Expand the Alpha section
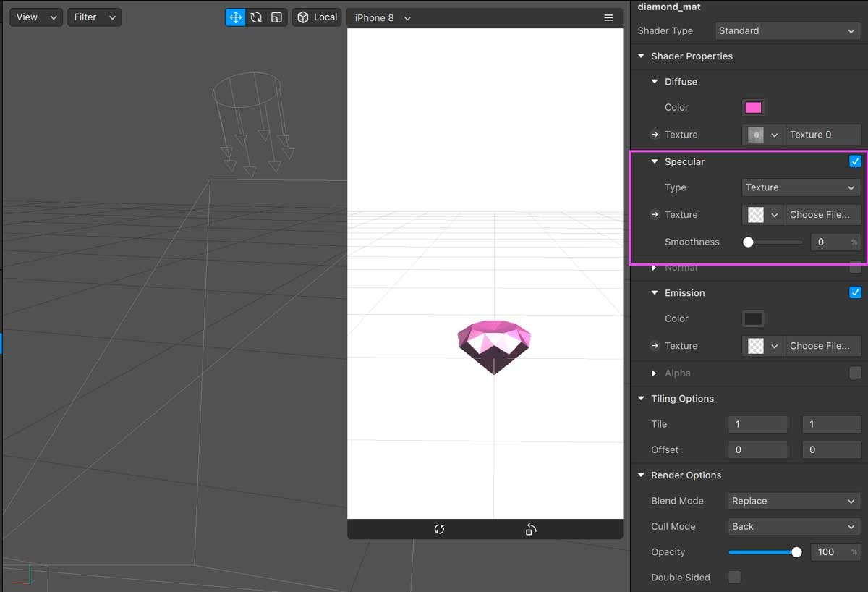 pyautogui.click(x=655, y=373)
